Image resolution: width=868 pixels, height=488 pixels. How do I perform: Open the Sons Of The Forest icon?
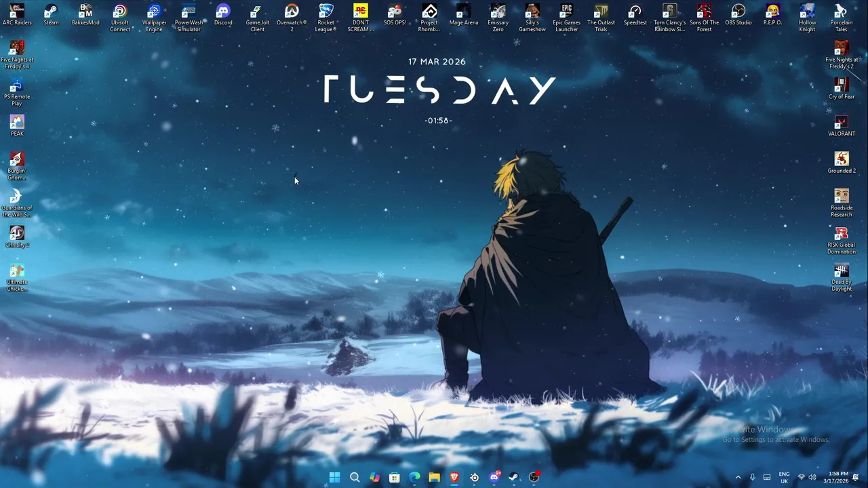click(x=705, y=18)
